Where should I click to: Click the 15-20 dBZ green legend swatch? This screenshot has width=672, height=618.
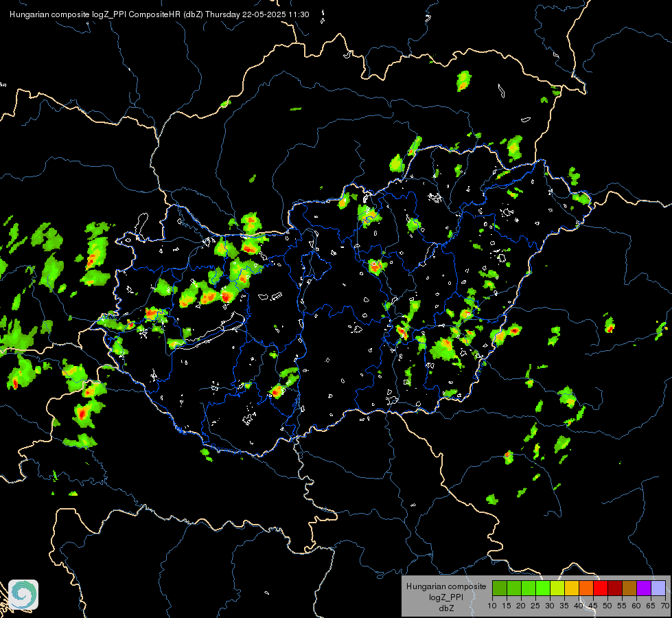[514, 588]
